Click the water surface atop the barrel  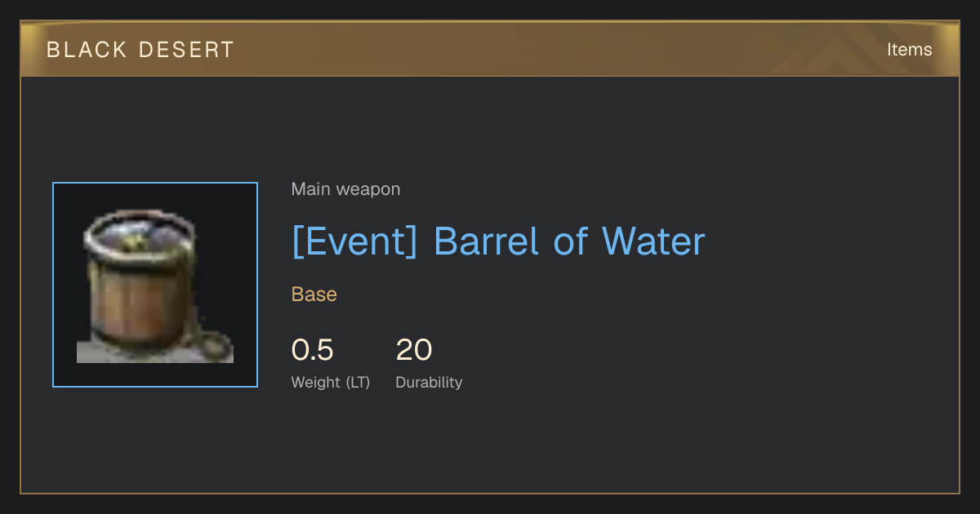[x=140, y=236]
